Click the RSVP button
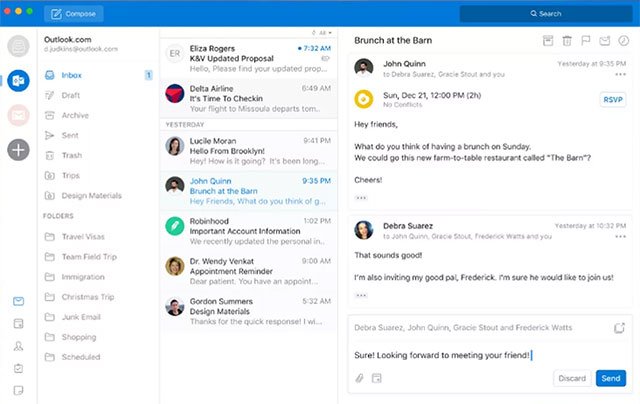 [613, 100]
